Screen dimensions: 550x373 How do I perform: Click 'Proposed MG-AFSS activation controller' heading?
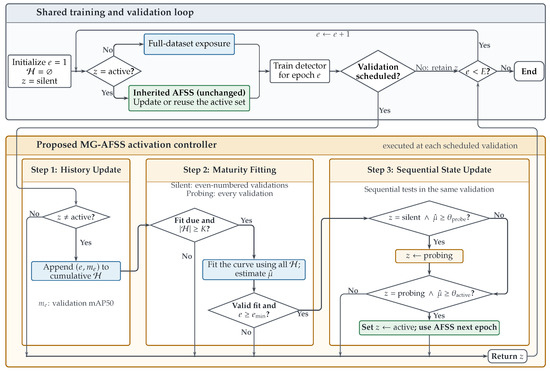point(127,145)
